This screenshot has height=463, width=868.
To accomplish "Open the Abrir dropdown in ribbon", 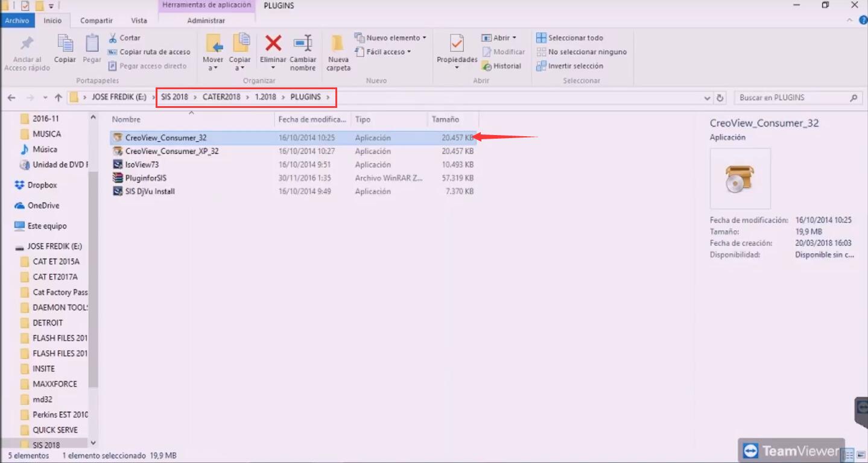I will 499,37.
